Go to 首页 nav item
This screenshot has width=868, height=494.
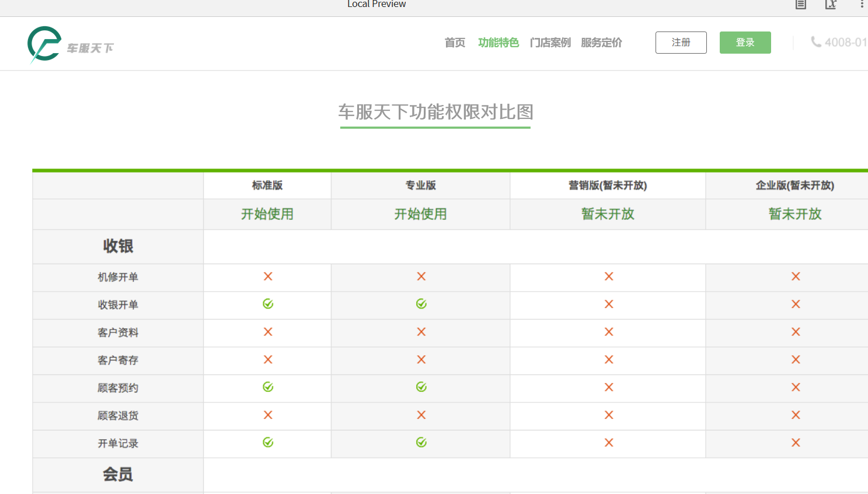tap(455, 43)
